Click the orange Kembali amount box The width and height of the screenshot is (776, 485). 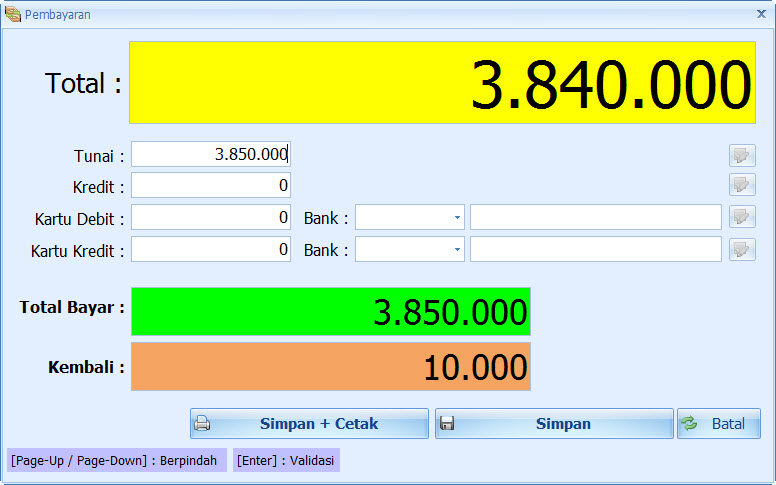pyautogui.click(x=331, y=367)
